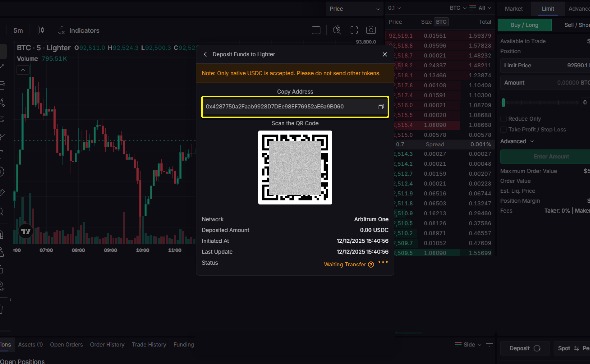Open the Indicators menu
The width and height of the screenshot is (590, 364).
tap(84, 30)
